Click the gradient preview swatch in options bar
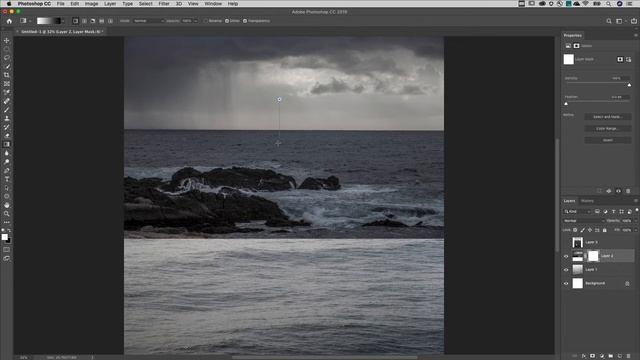The image size is (640, 360). point(49,21)
